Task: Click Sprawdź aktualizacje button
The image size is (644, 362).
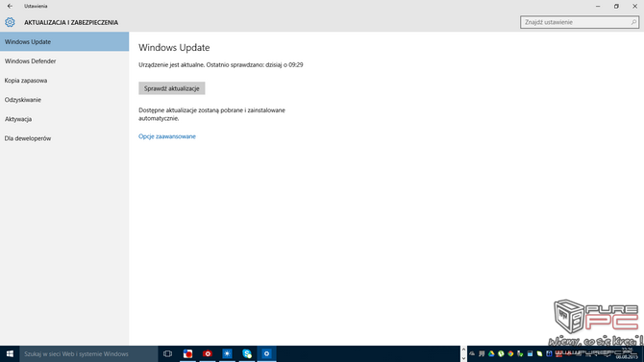Action: coord(172,88)
